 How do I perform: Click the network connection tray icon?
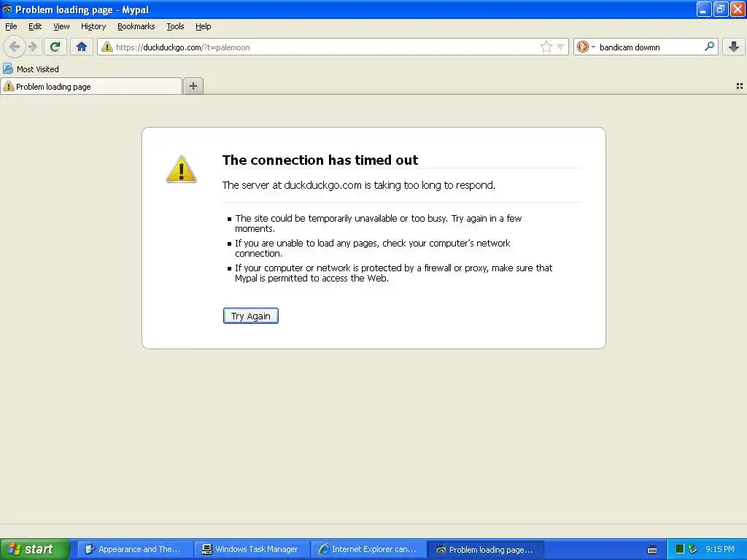tap(693, 549)
